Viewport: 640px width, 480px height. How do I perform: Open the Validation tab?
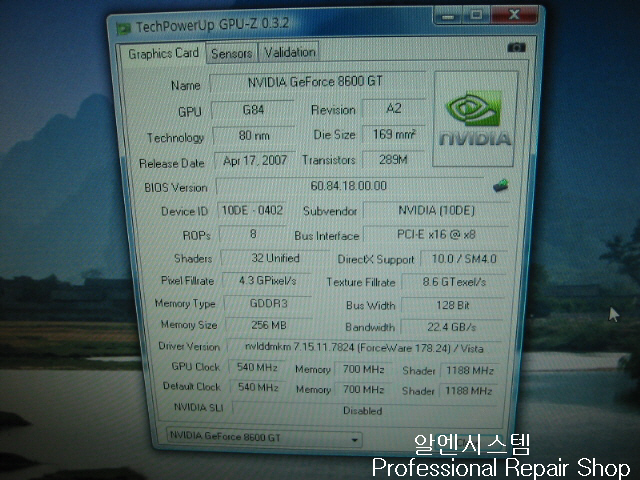290,52
